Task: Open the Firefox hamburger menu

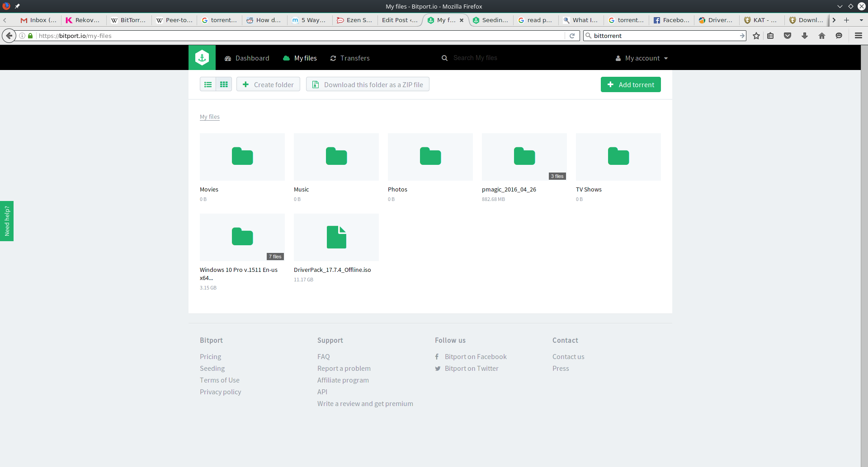Action: (x=858, y=36)
